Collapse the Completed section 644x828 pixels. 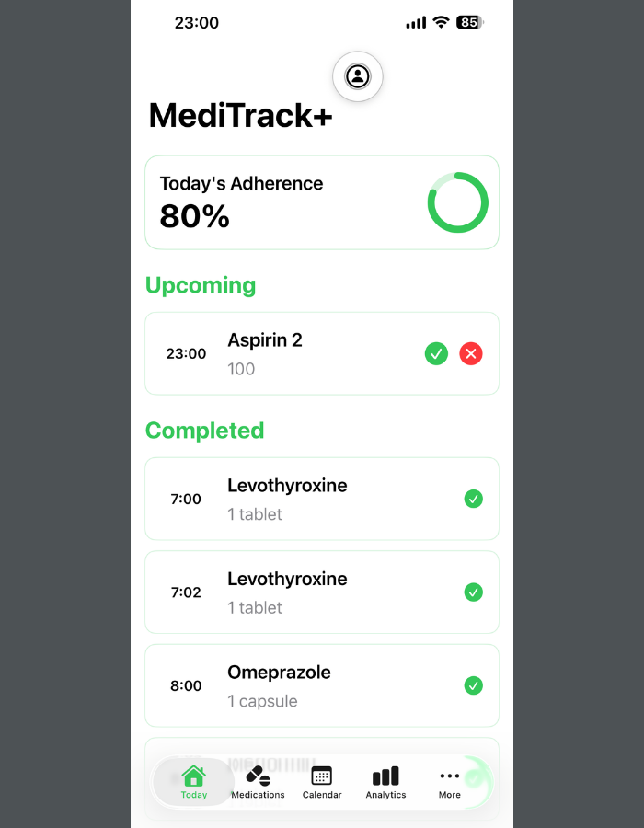[204, 430]
